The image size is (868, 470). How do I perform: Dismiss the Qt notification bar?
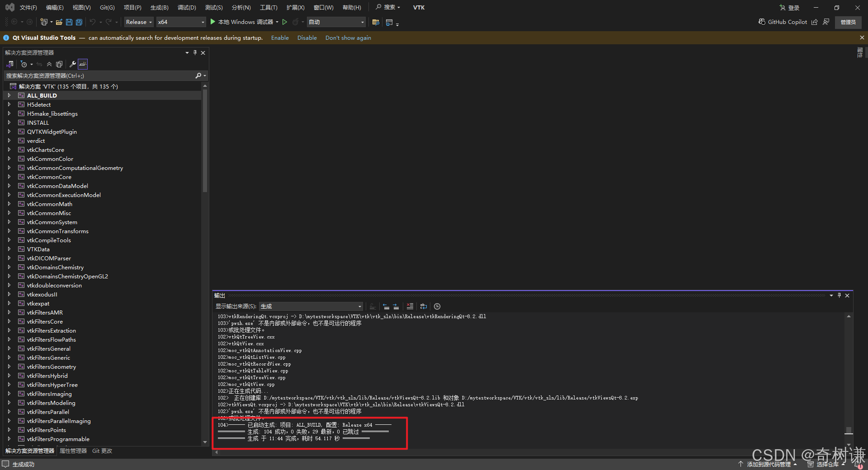pos(862,38)
